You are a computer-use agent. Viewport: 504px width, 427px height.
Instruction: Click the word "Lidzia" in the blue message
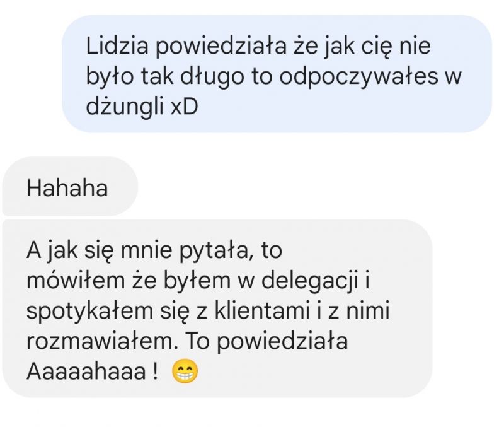click(x=117, y=45)
